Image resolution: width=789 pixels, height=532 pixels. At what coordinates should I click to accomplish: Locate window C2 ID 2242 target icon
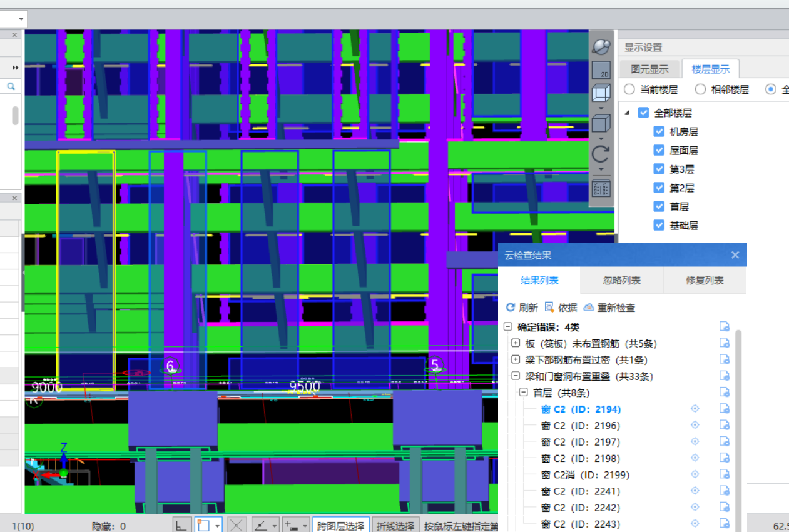(x=695, y=508)
